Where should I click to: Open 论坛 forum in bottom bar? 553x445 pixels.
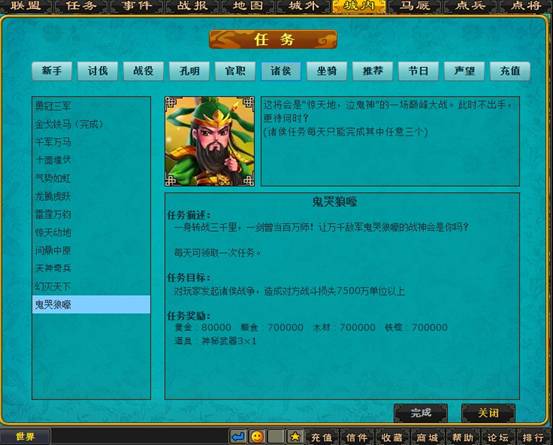tap(498, 438)
